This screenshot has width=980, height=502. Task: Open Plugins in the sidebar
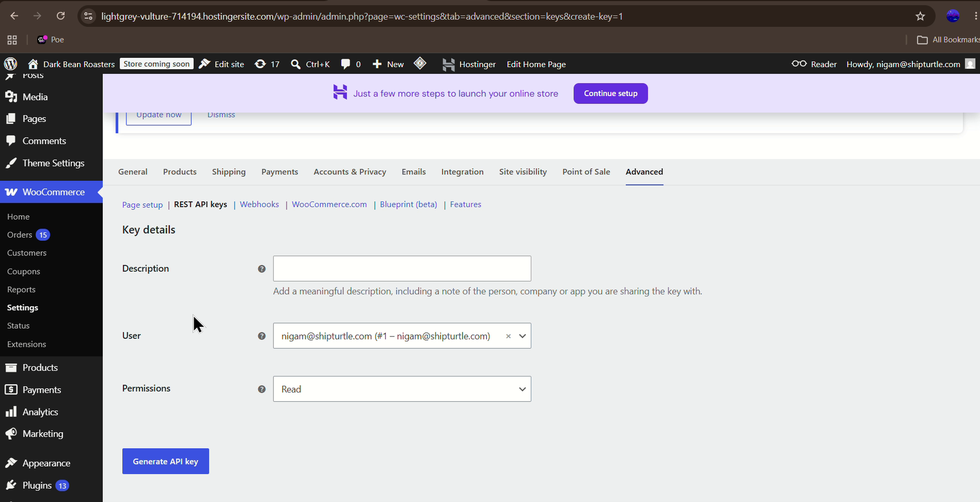pos(37,485)
